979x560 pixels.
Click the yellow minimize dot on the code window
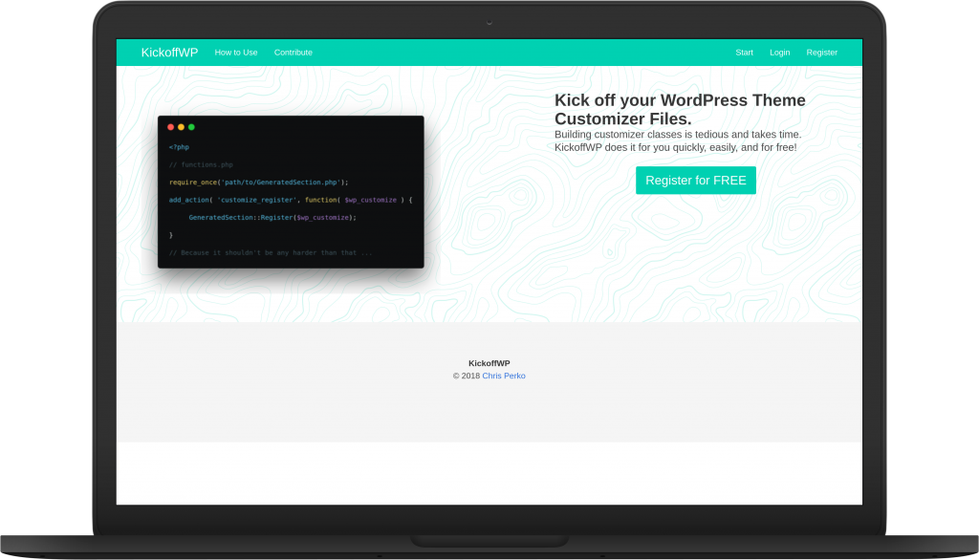181,126
